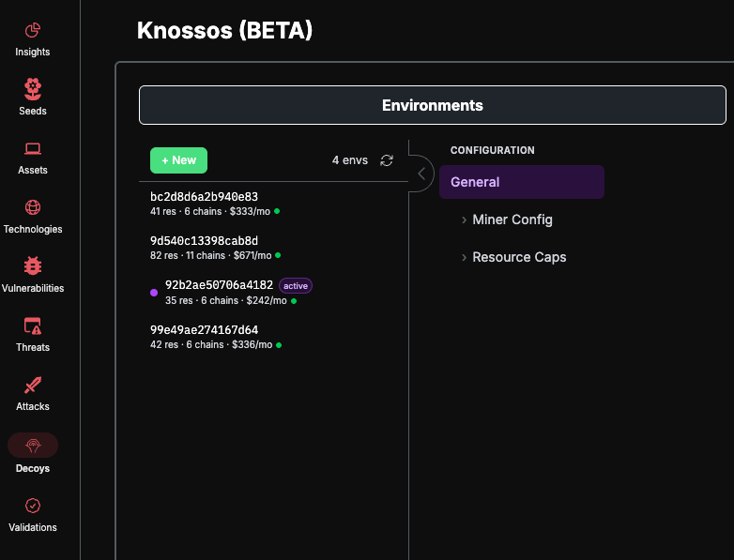Click the green status dot for 9d540c13398cab8d
734x560 pixels.
(278, 255)
